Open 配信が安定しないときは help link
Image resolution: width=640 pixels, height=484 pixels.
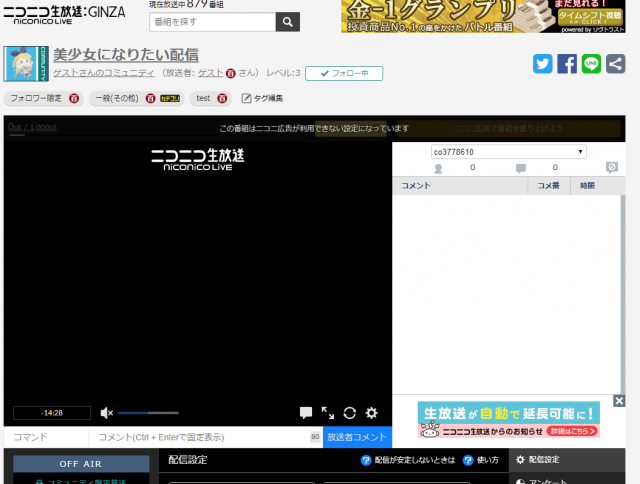pyautogui.click(x=408, y=460)
